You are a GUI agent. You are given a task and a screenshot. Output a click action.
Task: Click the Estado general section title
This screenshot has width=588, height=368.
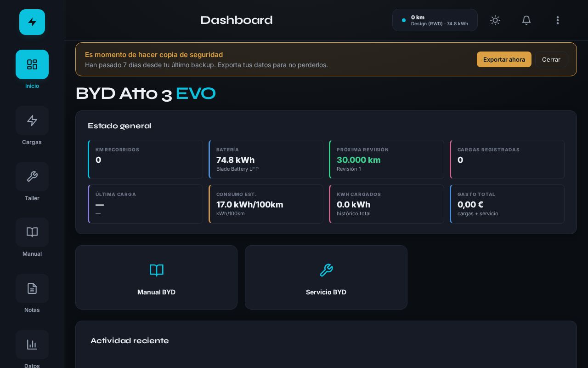point(119,126)
